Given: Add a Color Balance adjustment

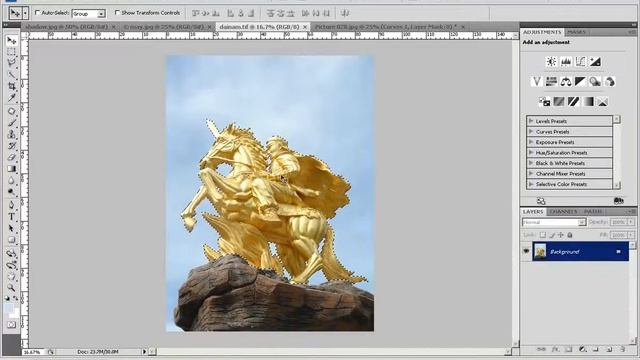Looking at the screenshot, I should point(566,82).
